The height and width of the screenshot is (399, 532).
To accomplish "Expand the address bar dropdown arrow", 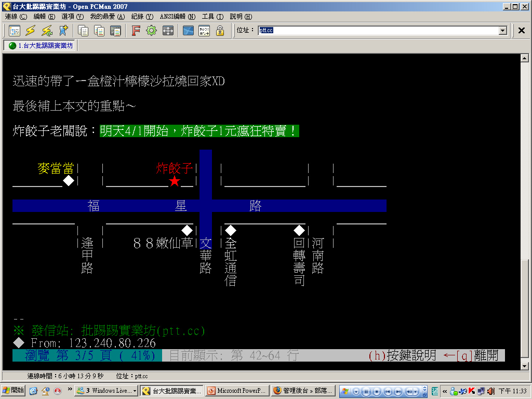I will pos(503,31).
